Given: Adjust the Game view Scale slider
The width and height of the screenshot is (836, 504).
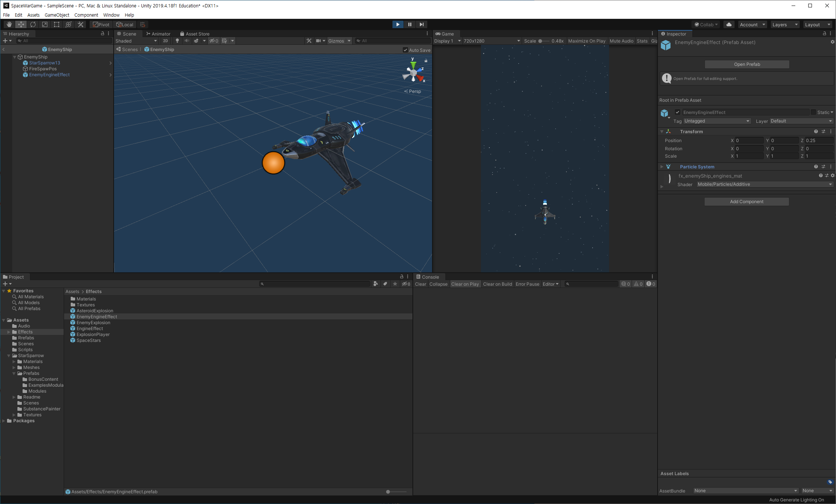Looking at the screenshot, I should pos(541,41).
